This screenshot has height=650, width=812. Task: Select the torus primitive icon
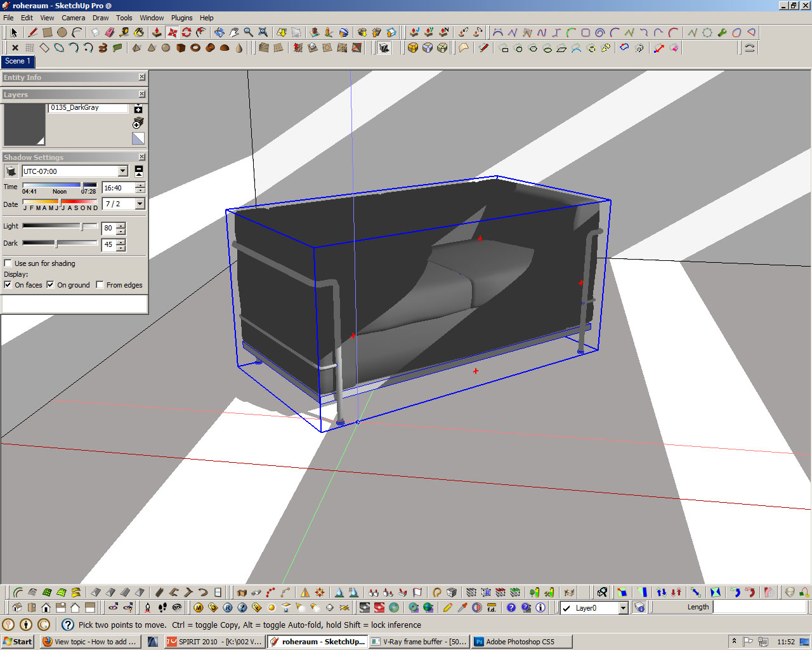(x=195, y=48)
